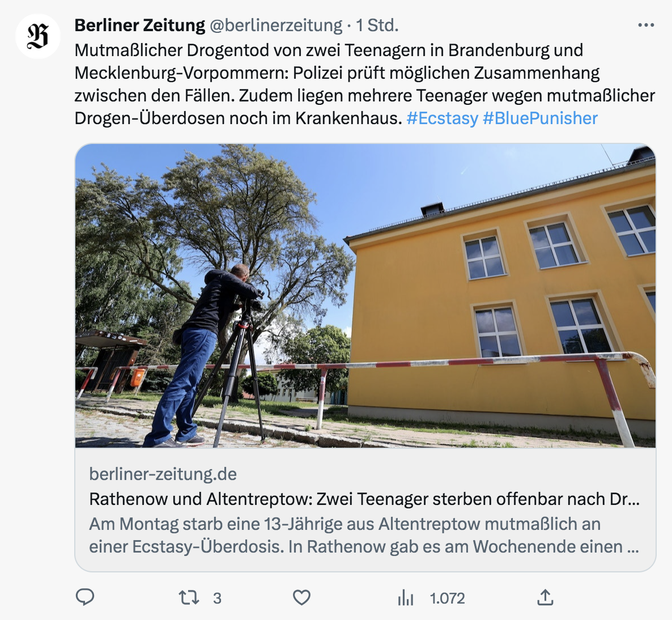Open view analytics bar chart icon
672x620 pixels.
406,597
